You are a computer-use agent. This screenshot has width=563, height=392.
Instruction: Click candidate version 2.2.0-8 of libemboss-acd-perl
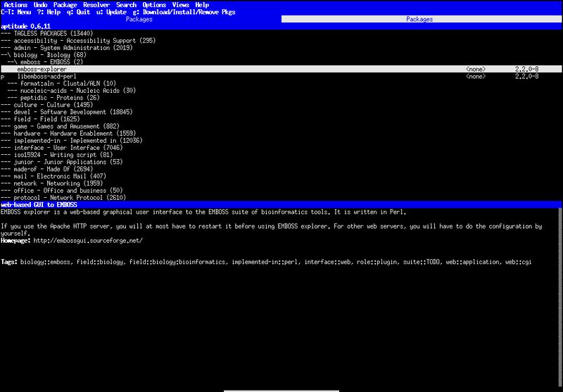tap(526, 76)
